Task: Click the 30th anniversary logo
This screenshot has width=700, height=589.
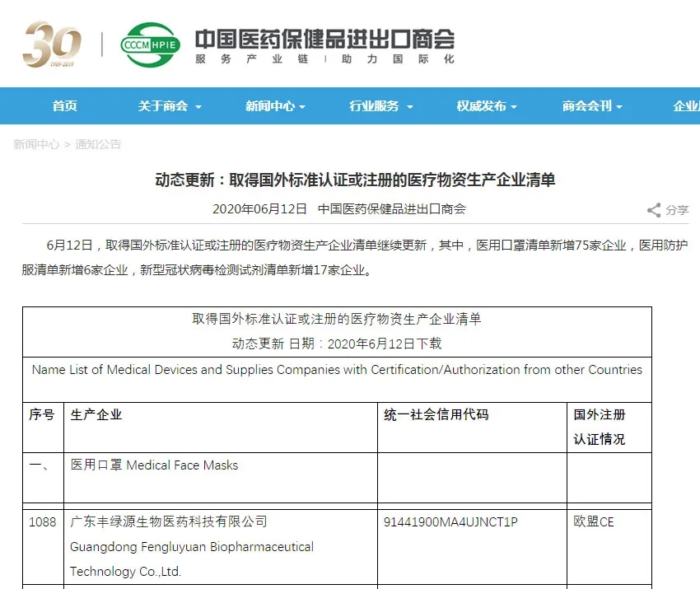Action: click(x=52, y=44)
